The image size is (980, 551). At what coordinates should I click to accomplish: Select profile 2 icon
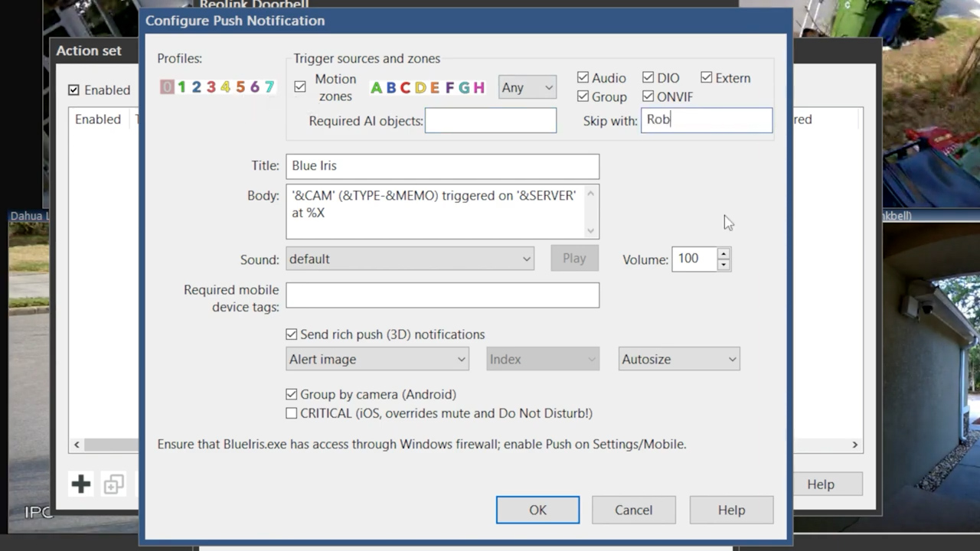[196, 87]
